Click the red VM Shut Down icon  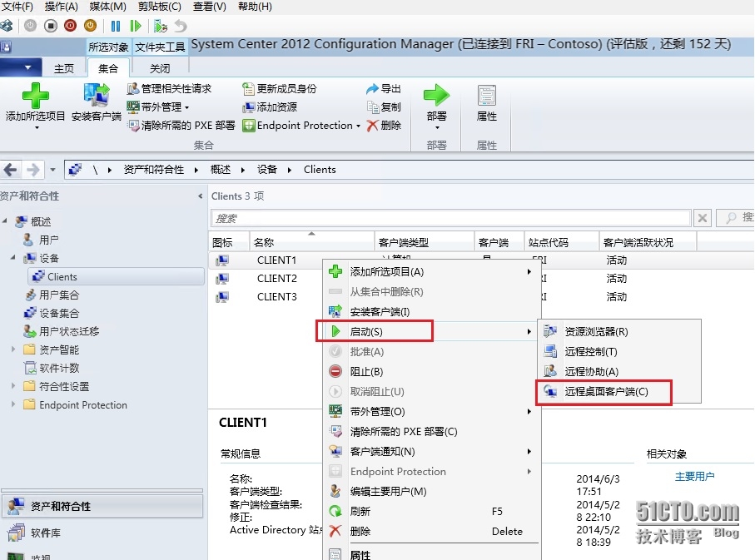coord(70,26)
